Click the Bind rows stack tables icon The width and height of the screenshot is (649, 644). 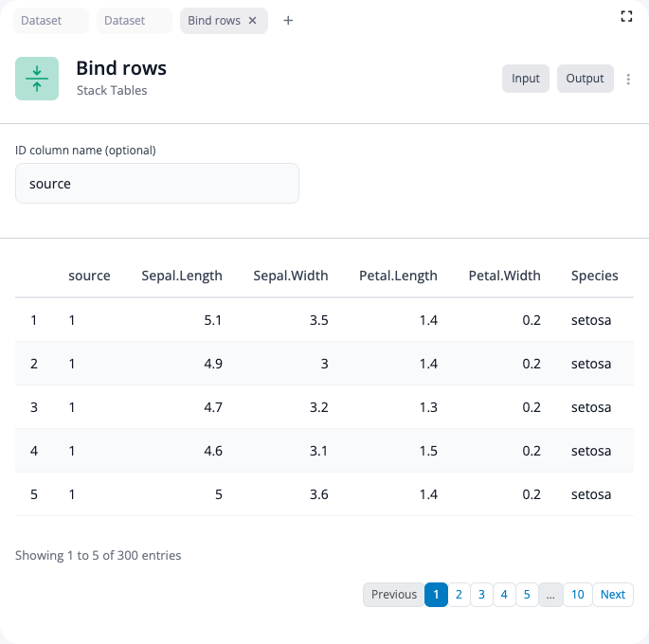[37, 79]
